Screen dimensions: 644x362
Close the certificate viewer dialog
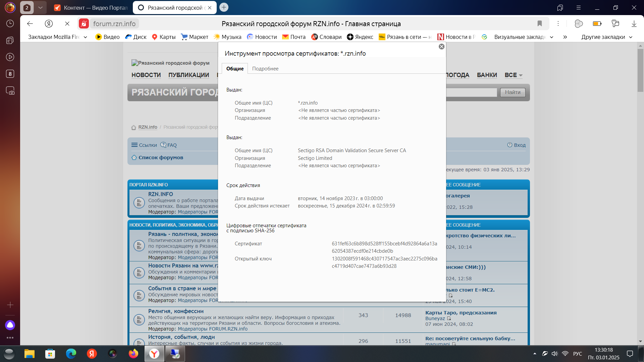(x=441, y=47)
